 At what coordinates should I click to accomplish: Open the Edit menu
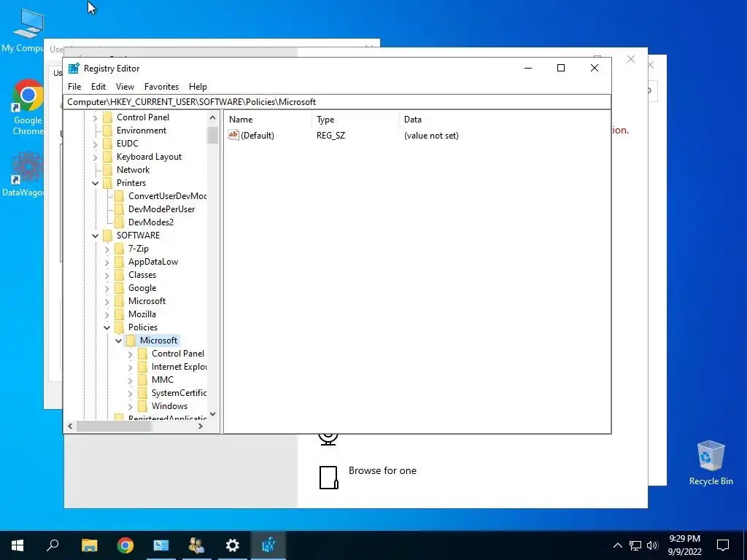pyautogui.click(x=98, y=87)
